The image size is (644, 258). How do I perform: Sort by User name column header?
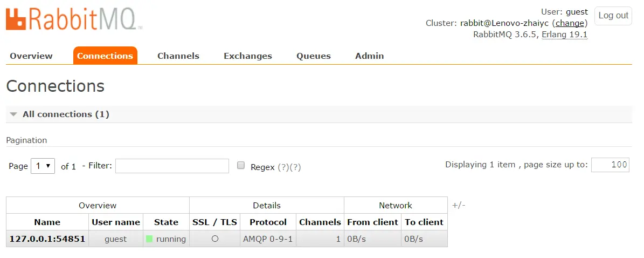(x=116, y=222)
